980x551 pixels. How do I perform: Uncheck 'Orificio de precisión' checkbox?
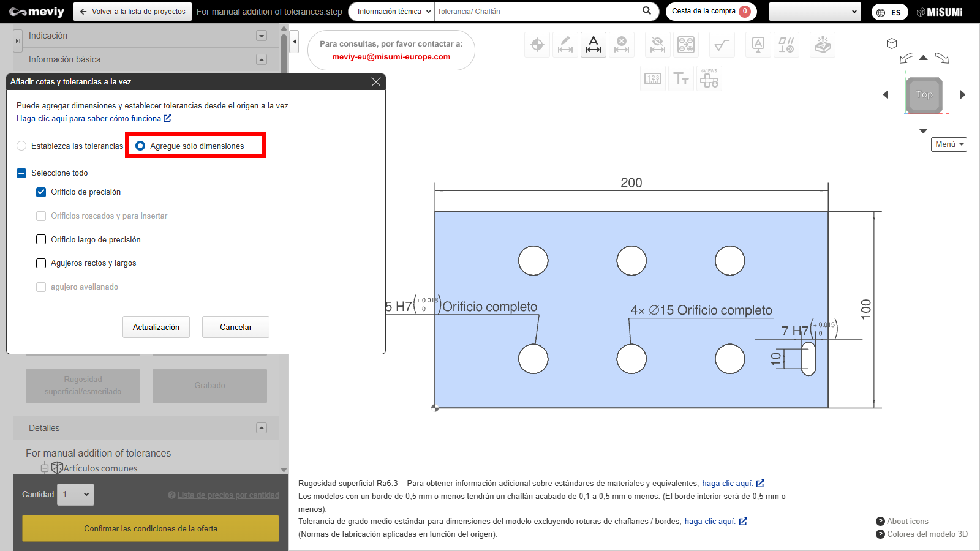pos(41,192)
